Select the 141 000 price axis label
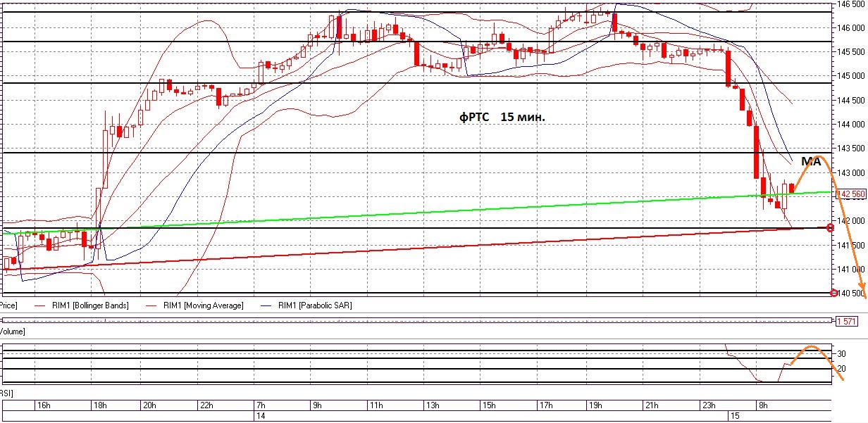 click(851, 269)
